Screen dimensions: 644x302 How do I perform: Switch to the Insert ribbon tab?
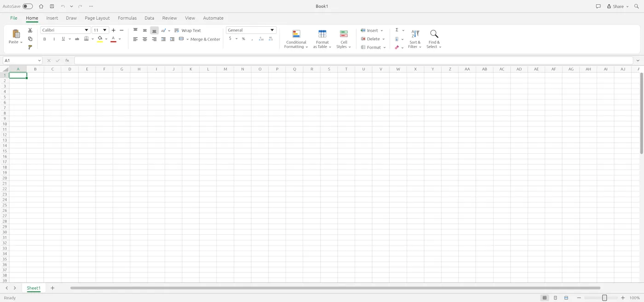pos(52,18)
